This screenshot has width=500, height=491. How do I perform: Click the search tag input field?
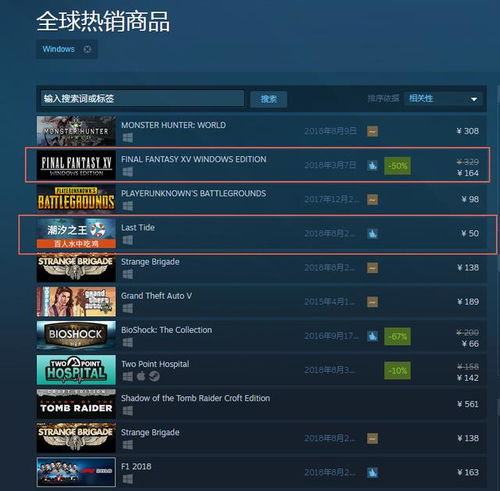(x=142, y=99)
